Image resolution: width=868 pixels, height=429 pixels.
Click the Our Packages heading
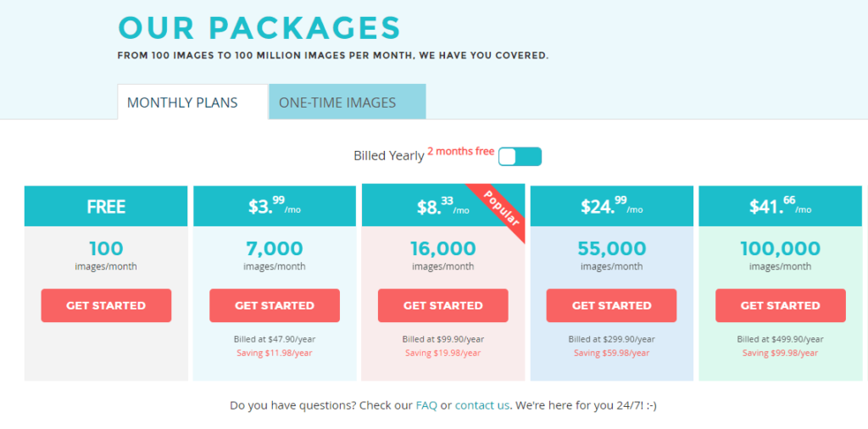pos(259,28)
